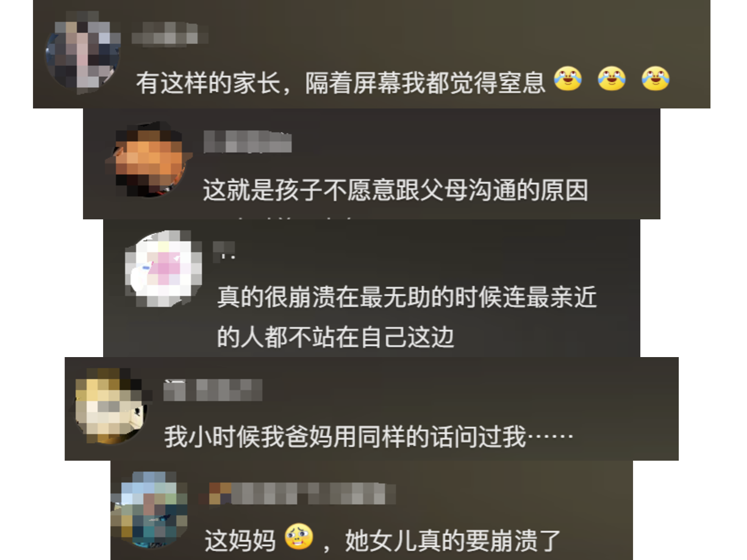This screenshot has height=560, width=747.
Task: Click the middle crying-laughing emoji in top comment
Action: (x=612, y=80)
